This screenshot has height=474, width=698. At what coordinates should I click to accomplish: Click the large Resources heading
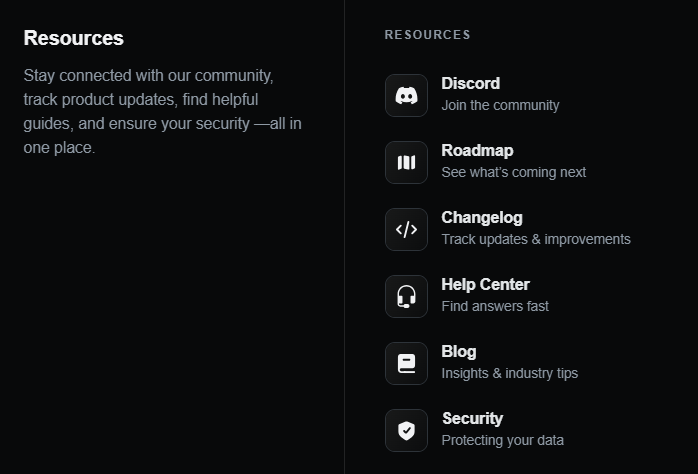[73, 38]
